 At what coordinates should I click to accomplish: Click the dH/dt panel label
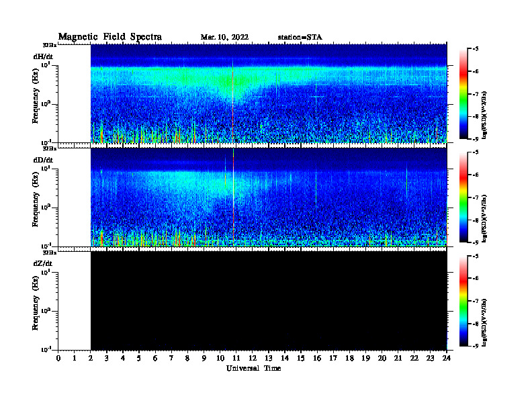tap(43, 56)
